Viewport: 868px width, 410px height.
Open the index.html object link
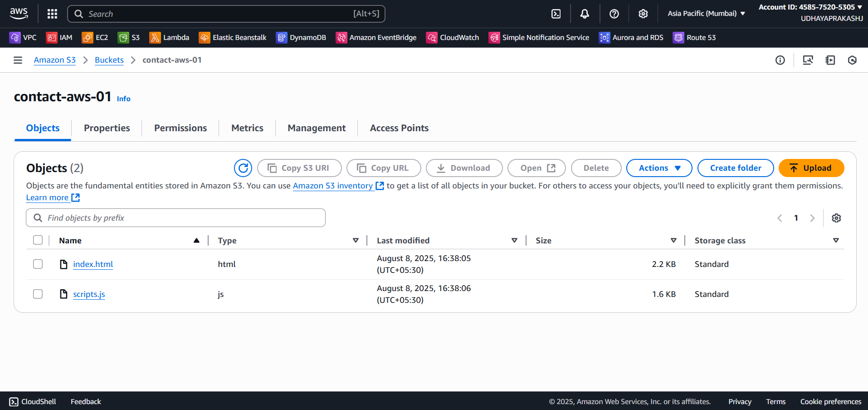[93, 264]
